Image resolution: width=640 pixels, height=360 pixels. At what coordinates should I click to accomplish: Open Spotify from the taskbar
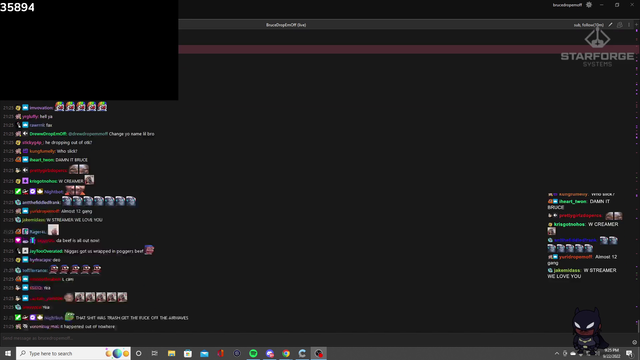click(x=253, y=353)
